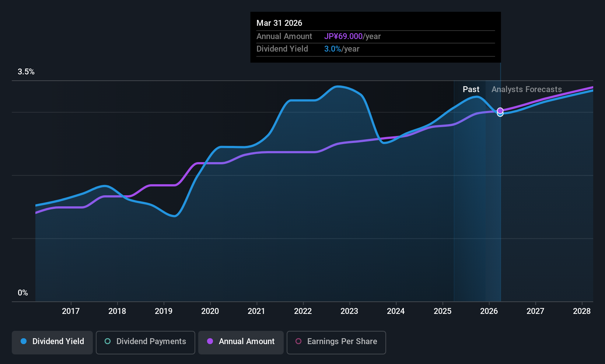
Task: Toggle the Annual Amount legend series
Action: (241, 342)
